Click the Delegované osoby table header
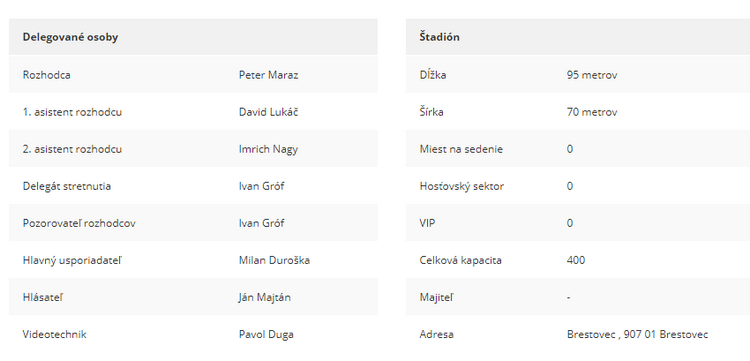 (x=70, y=37)
